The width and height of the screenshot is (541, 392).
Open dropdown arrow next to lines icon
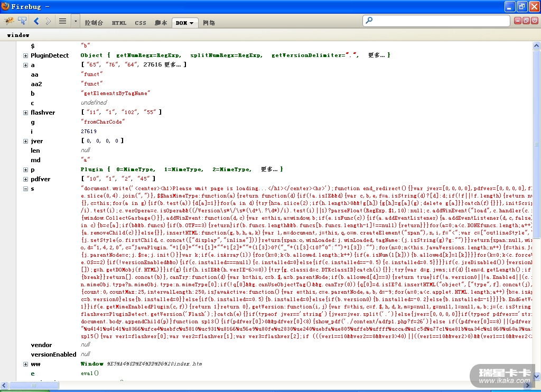(76, 21)
